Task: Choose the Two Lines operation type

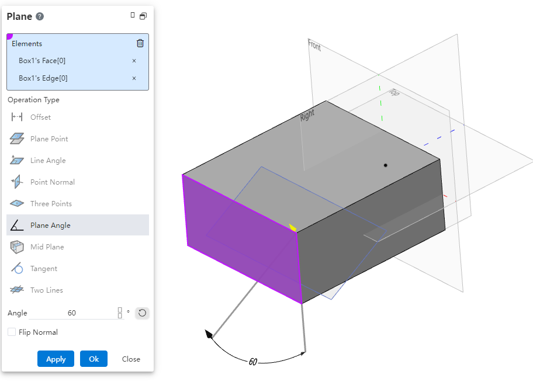Action: tap(78, 290)
